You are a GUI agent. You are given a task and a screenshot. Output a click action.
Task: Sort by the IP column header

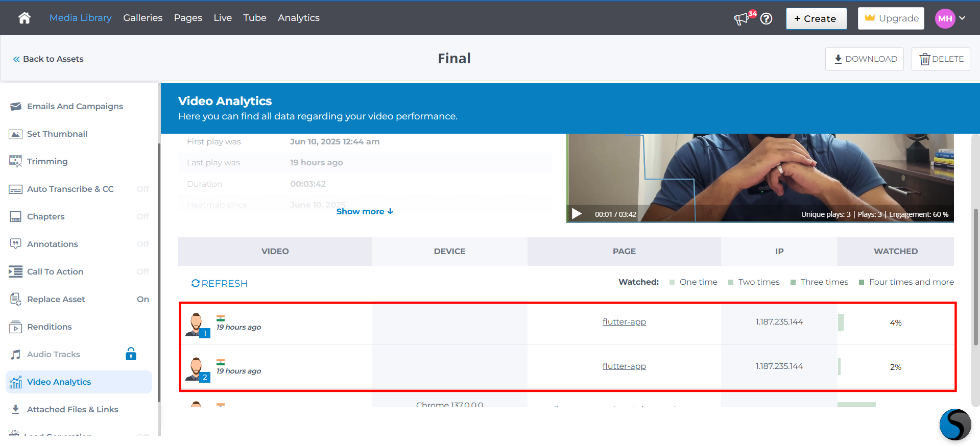[x=779, y=252]
